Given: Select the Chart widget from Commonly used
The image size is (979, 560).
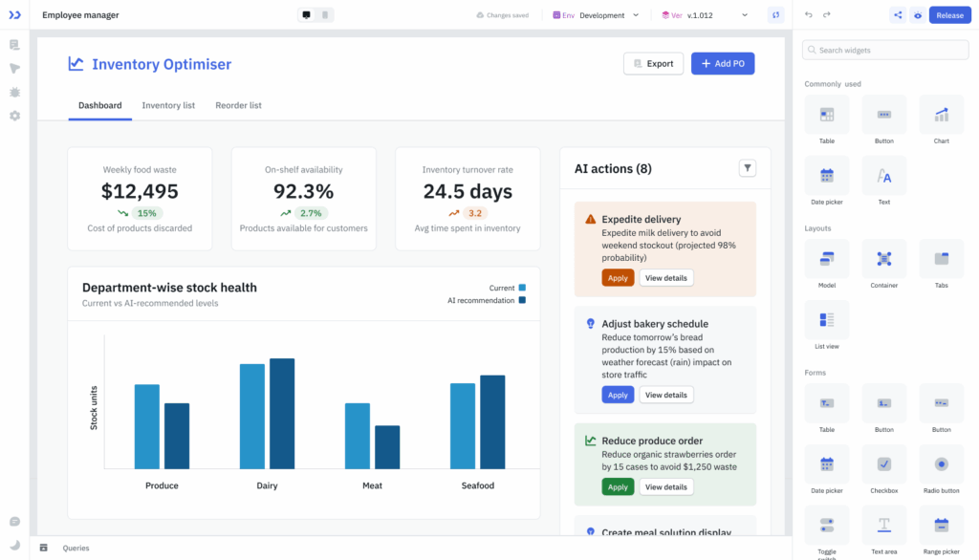Looking at the screenshot, I should (x=941, y=114).
